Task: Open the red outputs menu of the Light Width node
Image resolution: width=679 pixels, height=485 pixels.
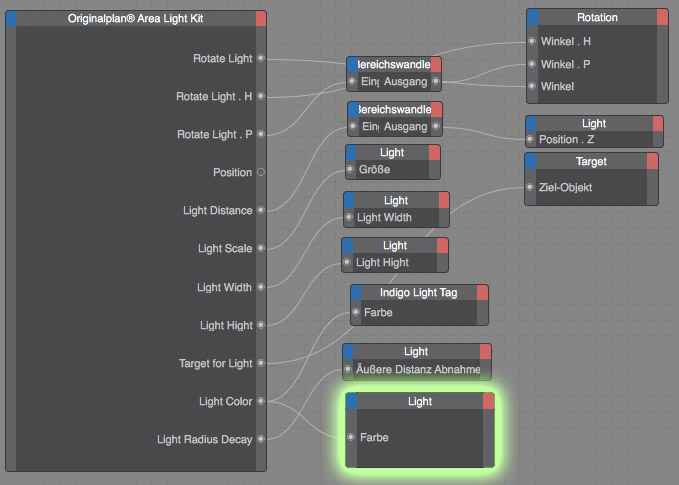Action: coord(444,200)
